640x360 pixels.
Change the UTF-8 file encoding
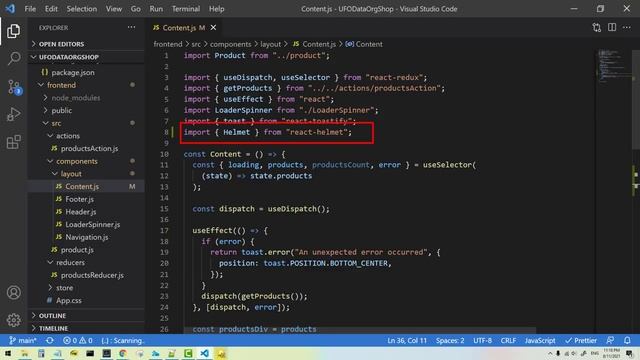[x=482, y=340]
